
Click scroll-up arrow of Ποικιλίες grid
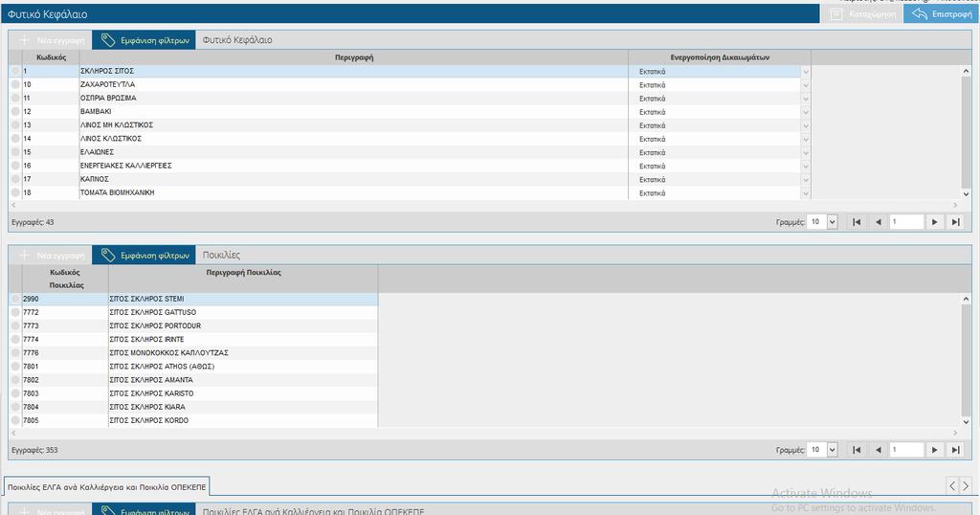point(967,300)
